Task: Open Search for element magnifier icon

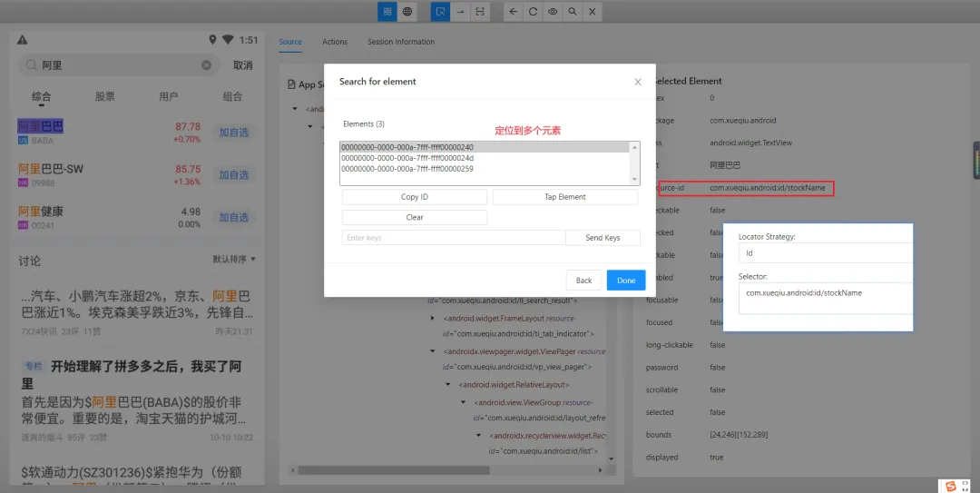Action: click(x=572, y=11)
